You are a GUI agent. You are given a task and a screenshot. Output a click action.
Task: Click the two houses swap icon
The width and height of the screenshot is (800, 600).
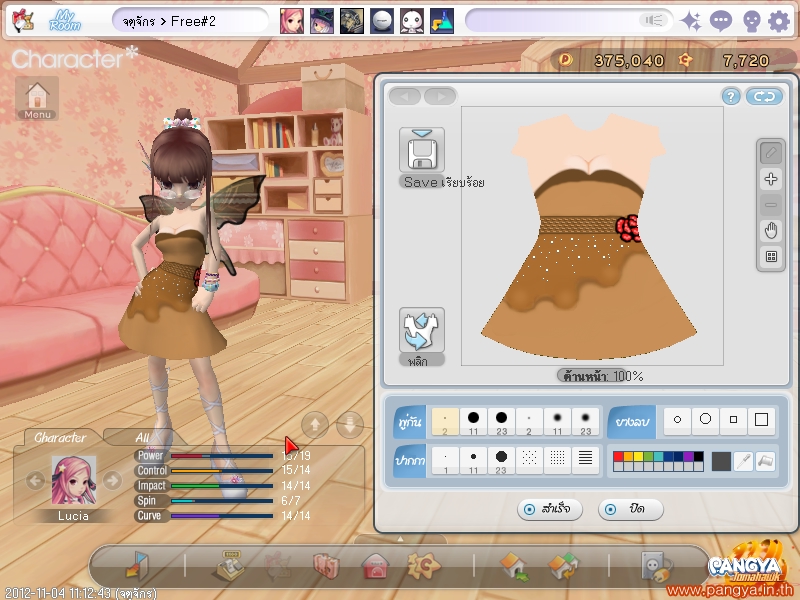563,567
